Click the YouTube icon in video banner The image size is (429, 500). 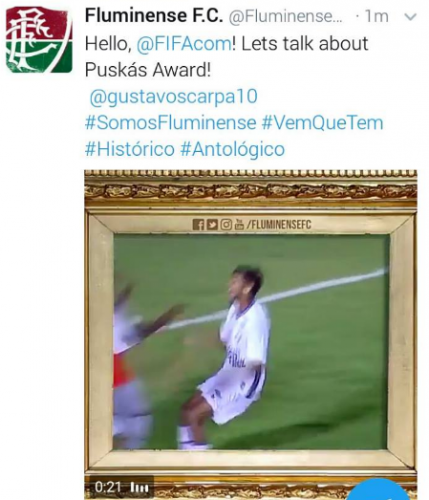(x=239, y=225)
